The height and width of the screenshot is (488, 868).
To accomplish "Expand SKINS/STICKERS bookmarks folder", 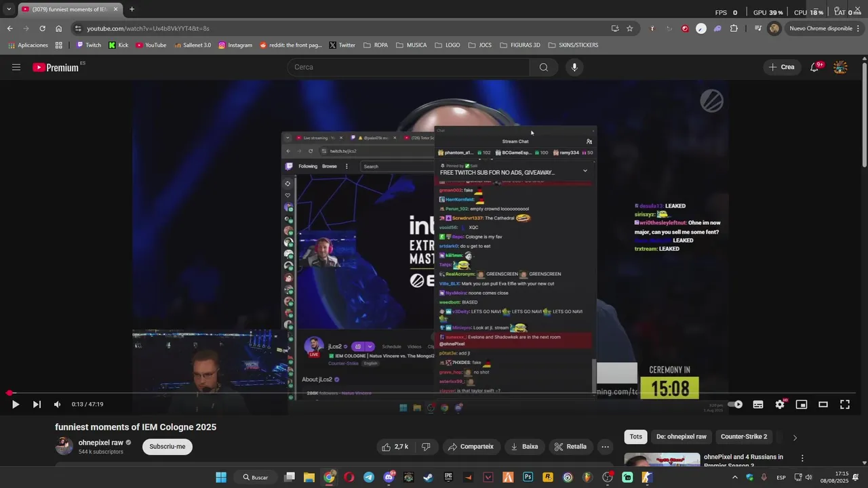I will click(x=572, y=45).
